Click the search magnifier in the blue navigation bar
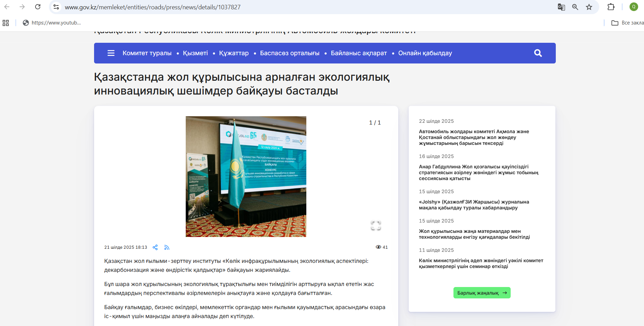This screenshot has height=326, width=644. [x=538, y=53]
